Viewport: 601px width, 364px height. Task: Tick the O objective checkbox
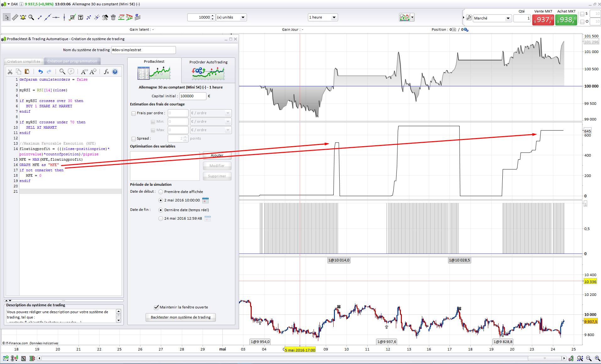click(x=582, y=22)
